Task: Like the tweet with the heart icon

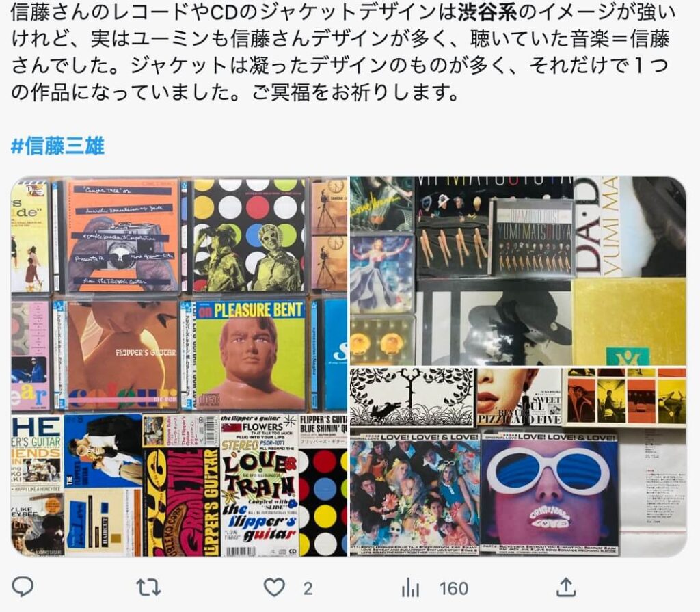Action: click(275, 587)
